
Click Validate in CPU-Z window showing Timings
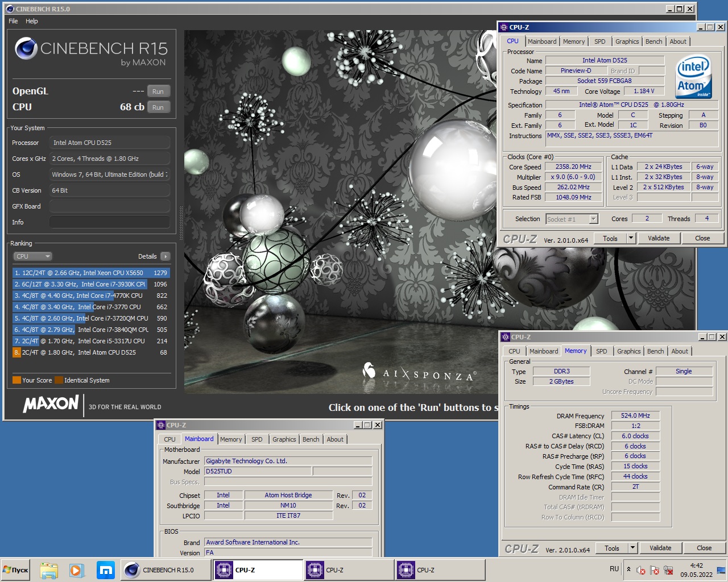click(x=660, y=548)
